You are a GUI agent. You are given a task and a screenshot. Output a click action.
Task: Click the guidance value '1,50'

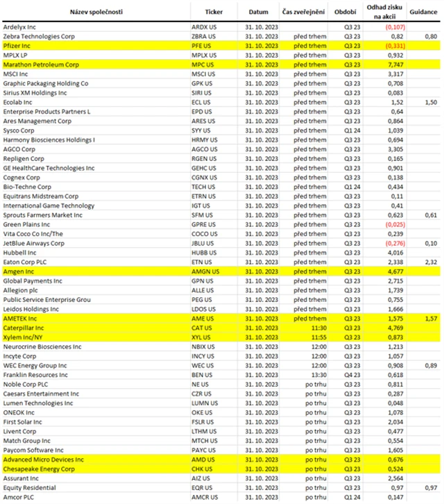coord(431,102)
